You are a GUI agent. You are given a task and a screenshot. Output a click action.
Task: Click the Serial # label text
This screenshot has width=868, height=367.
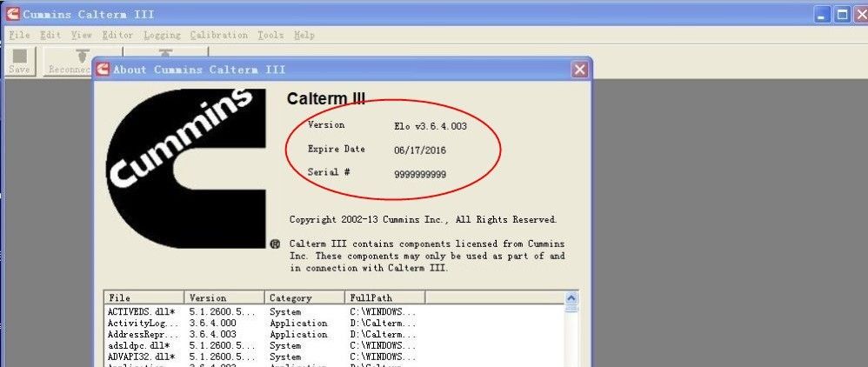pyautogui.click(x=329, y=172)
